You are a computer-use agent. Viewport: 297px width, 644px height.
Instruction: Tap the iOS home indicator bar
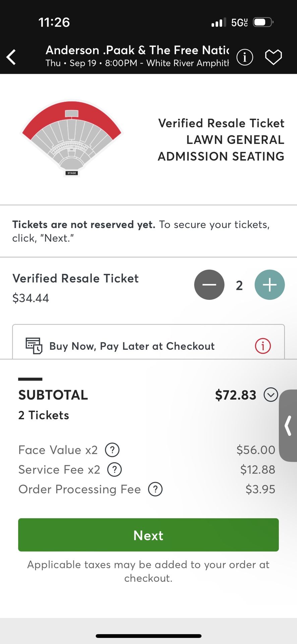pyautogui.click(x=148, y=636)
